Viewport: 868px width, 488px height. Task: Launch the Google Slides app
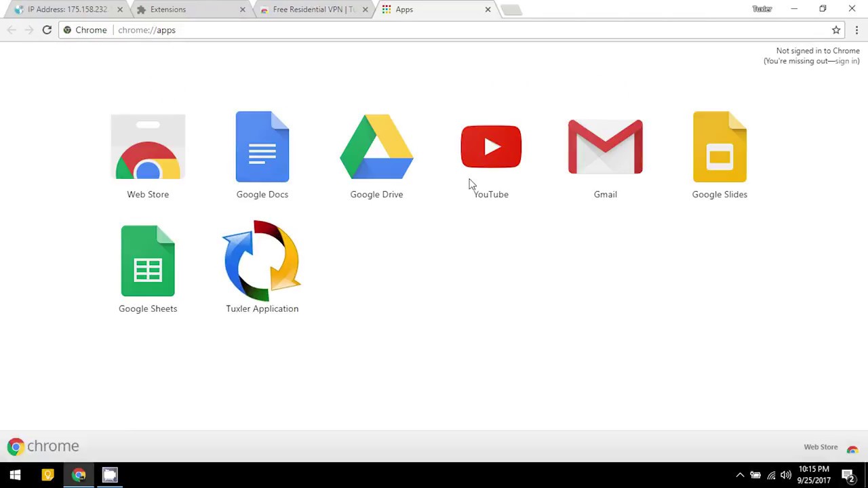(719, 157)
